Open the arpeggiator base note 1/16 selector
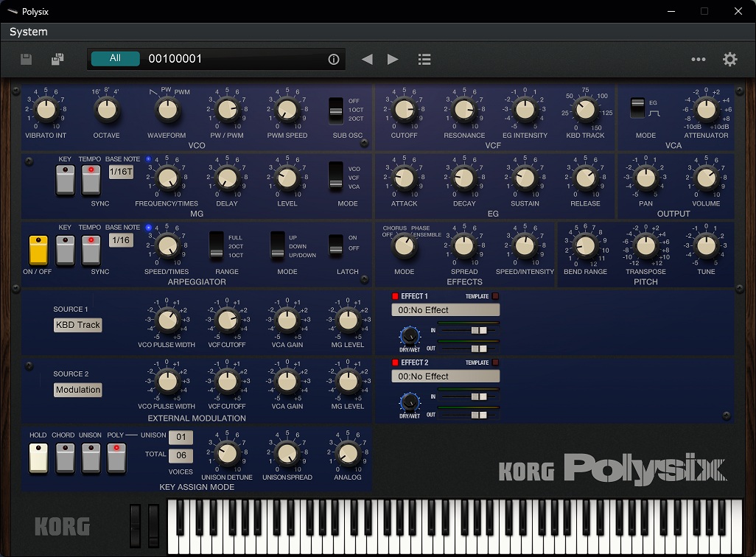This screenshot has width=756, height=557. coord(121,240)
